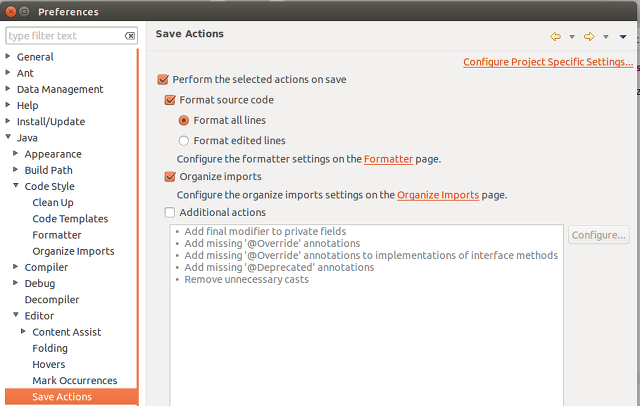640x406 pixels.
Task: Click the tree's orange vertical scrollbar
Action: tap(138, 227)
